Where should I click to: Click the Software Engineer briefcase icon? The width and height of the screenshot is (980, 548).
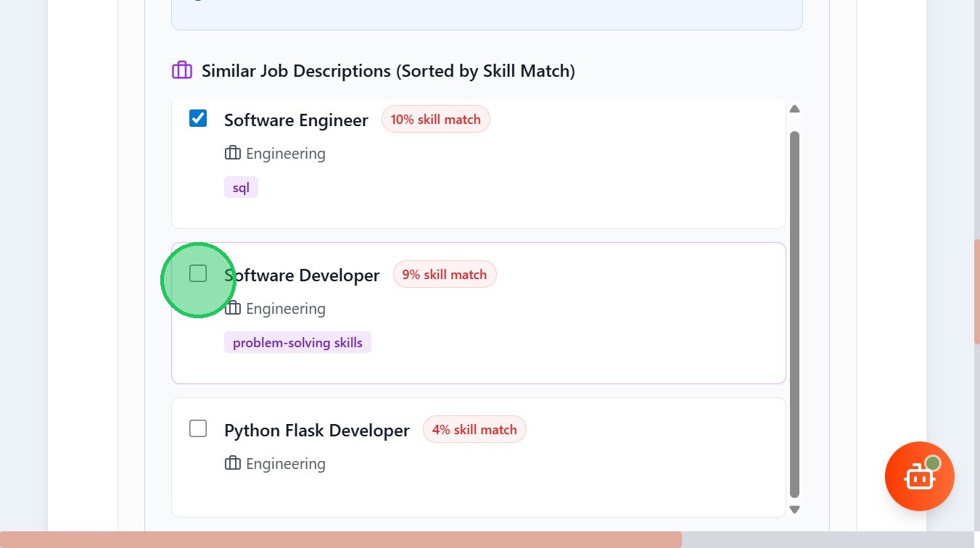click(232, 153)
